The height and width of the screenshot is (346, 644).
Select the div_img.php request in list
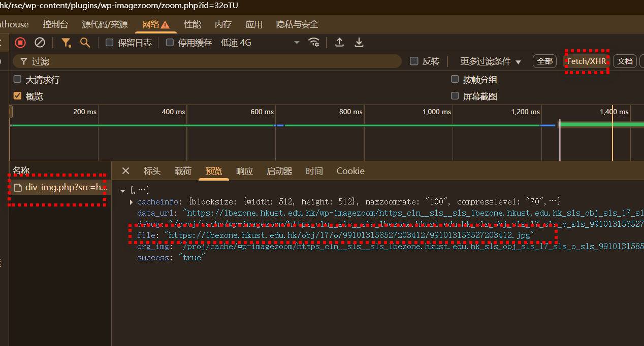coord(61,188)
